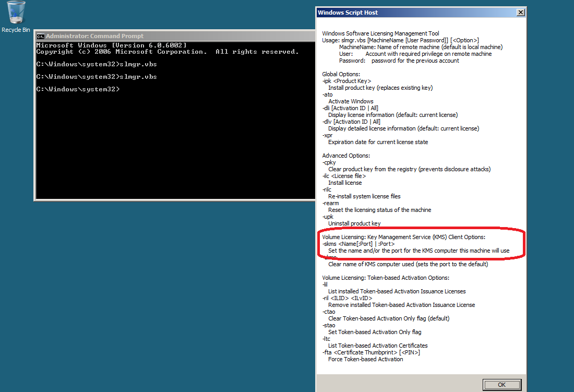
Task: Open the Recycle Bin desktop icon
Action: 16,17
